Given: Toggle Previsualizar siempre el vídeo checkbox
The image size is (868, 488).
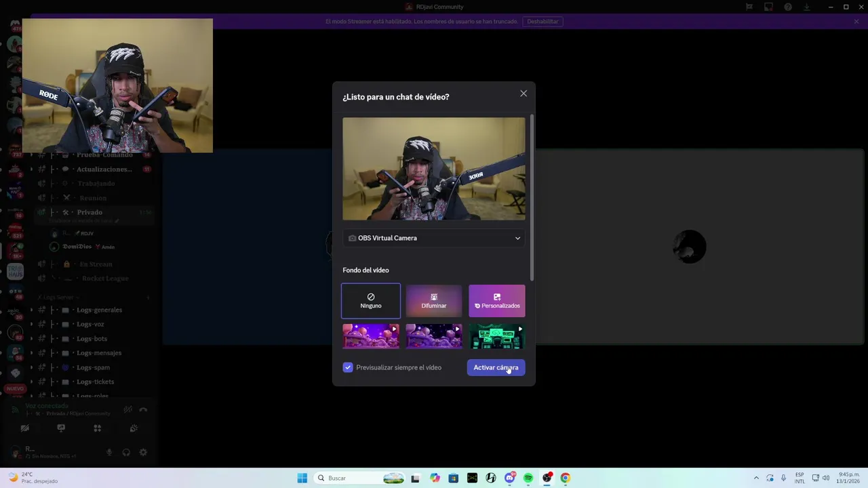Looking at the screenshot, I should click(x=348, y=367).
